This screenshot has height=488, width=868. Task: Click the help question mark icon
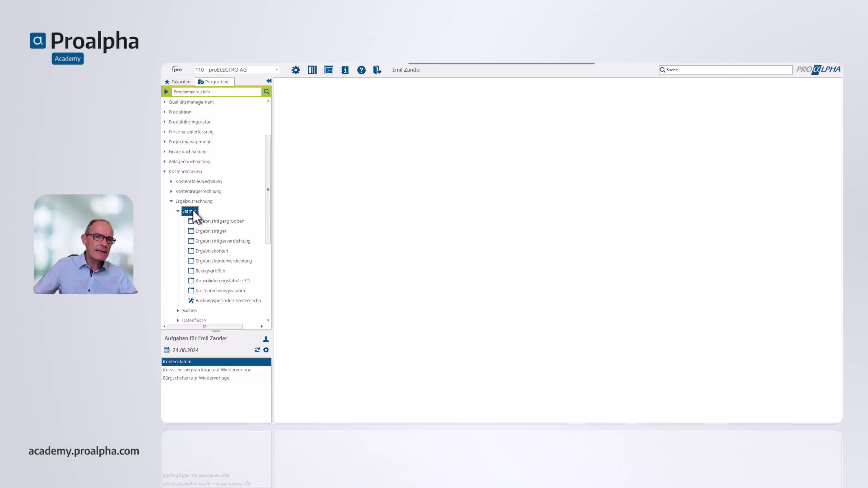click(361, 70)
